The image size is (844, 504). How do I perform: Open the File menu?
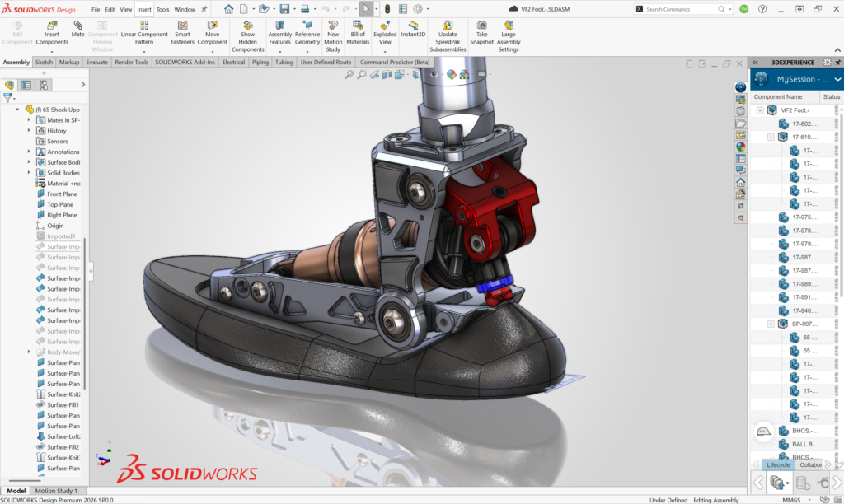click(x=96, y=10)
